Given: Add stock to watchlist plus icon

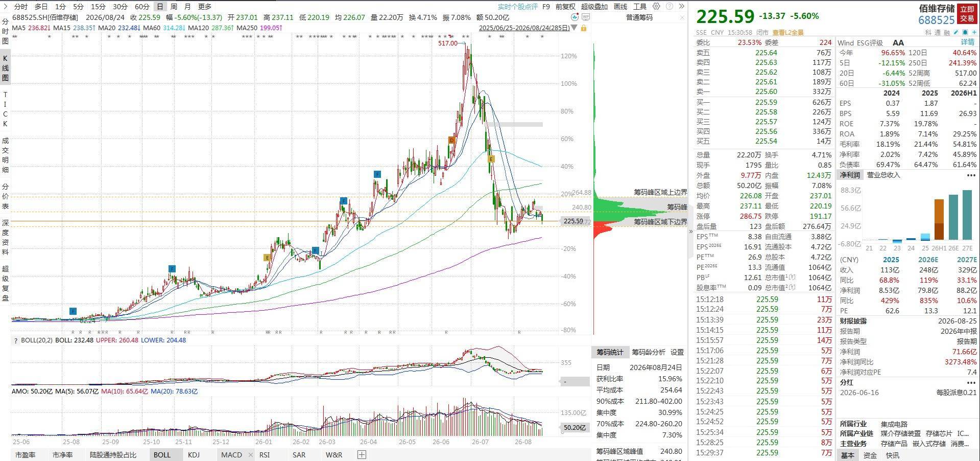Looking at the screenshot, I should [x=974, y=32].
